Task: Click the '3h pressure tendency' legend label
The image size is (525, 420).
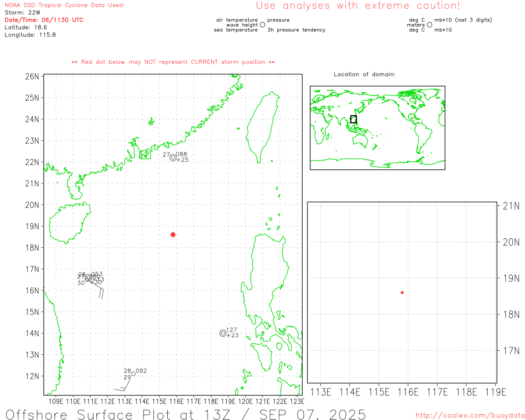Action: click(x=296, y=30)
